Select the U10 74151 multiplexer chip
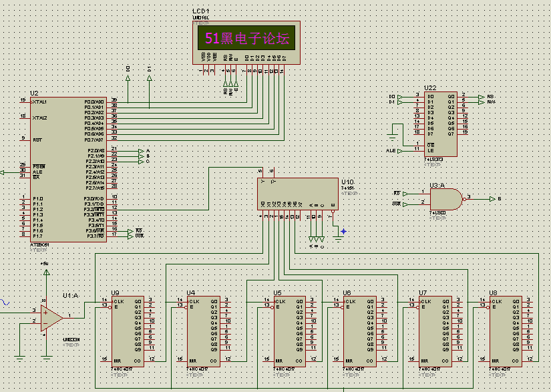 point(298,194)
